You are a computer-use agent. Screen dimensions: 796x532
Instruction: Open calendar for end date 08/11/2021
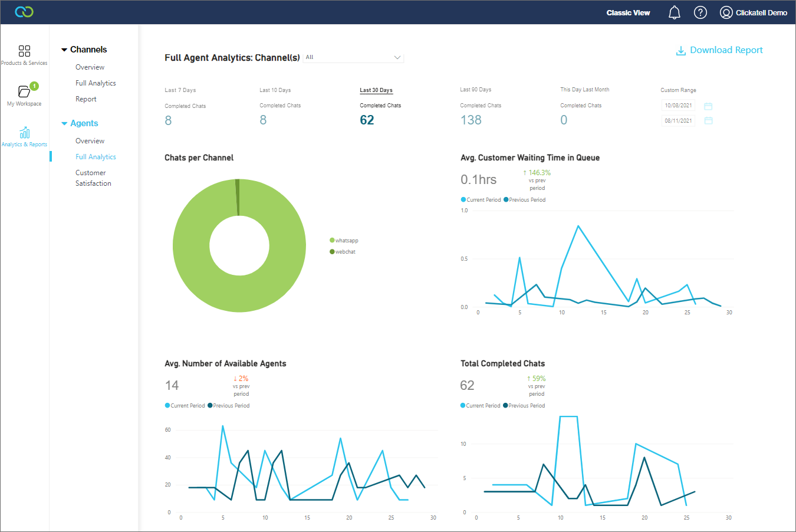pos(708,121)
